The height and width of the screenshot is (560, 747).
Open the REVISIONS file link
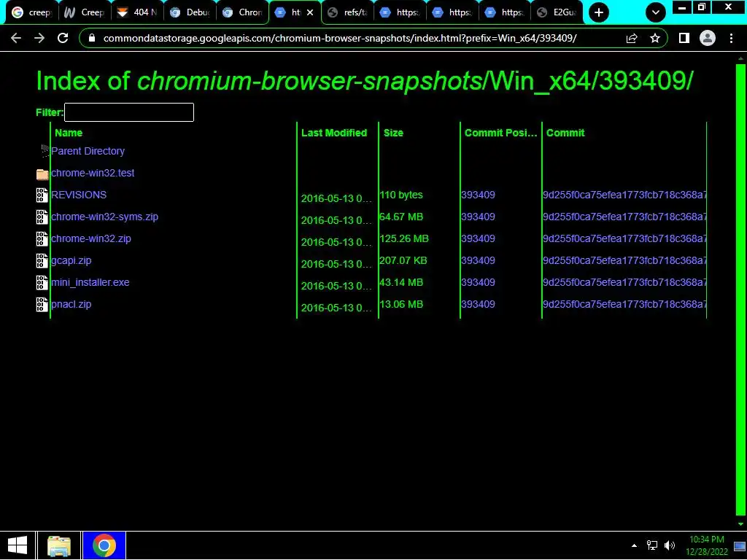[79, 195]
